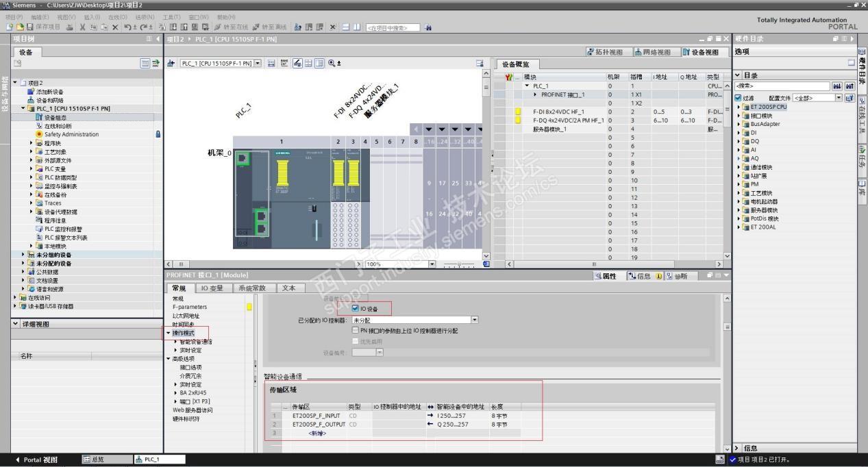Switch to 拓扑视图 tab
This screenshot has width=868, height=467.
click(x=605, y=52)
